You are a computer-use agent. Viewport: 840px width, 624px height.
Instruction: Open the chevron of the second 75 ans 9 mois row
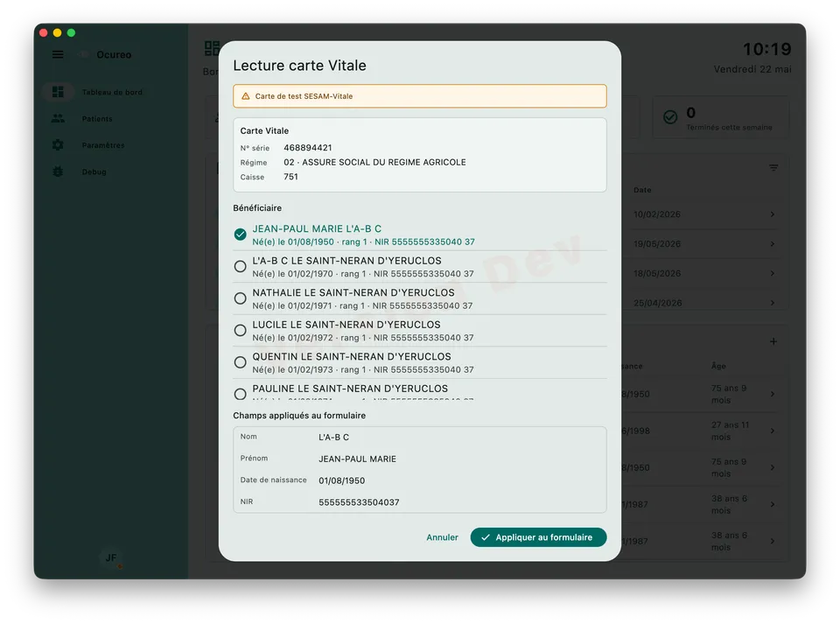point(772,467)
